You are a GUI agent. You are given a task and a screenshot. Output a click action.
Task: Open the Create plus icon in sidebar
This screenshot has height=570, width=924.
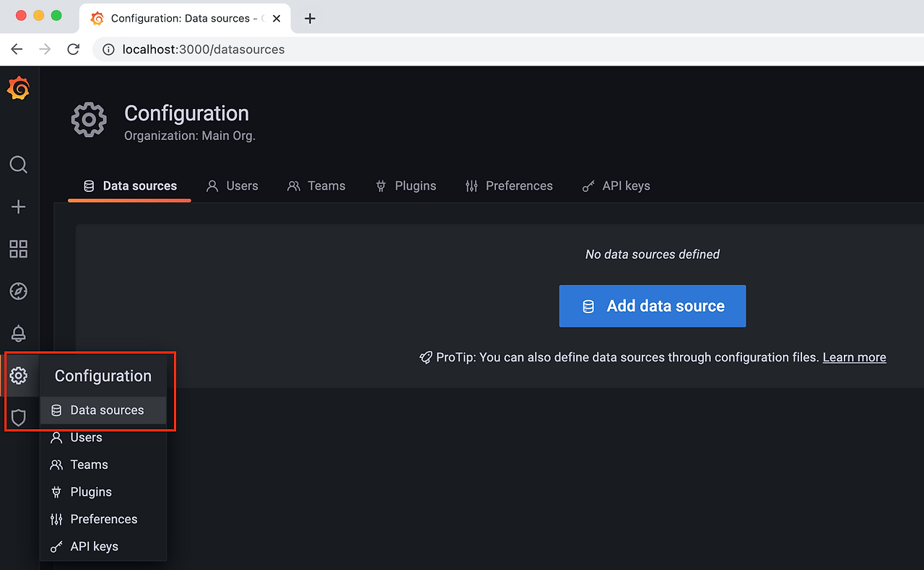(x=19, y=207)
